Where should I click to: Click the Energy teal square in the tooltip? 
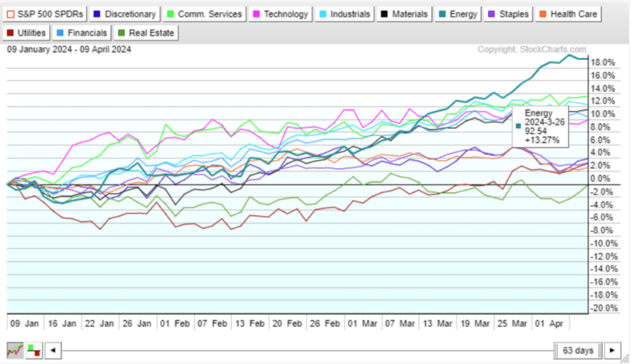tap(519, 126)
